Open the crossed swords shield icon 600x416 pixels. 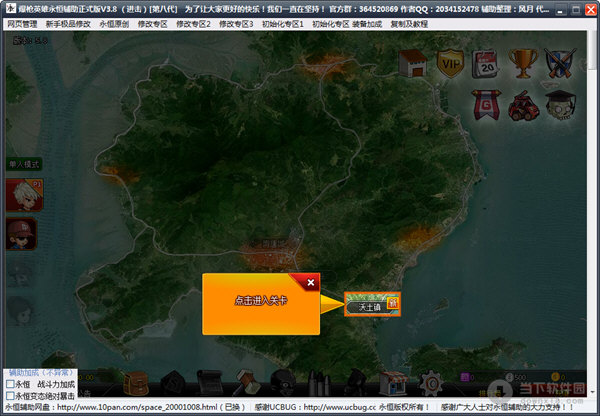(x=560, y=64)
